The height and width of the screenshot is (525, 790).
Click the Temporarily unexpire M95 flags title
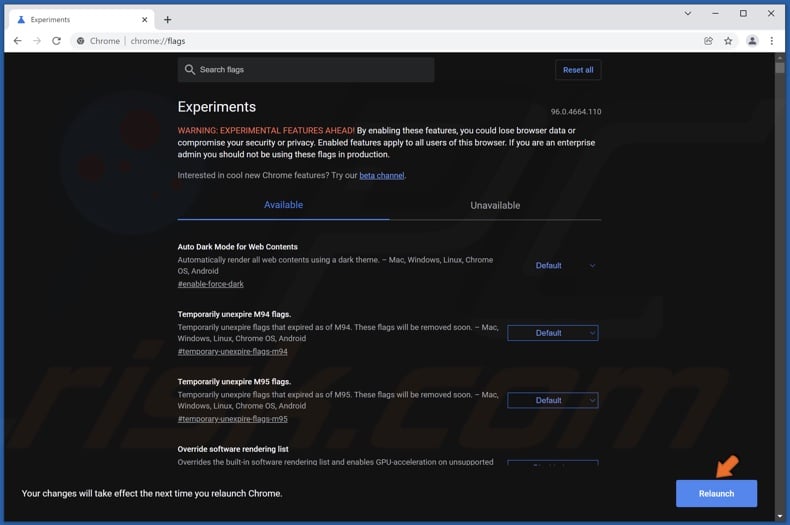click(x=234, y=382)
